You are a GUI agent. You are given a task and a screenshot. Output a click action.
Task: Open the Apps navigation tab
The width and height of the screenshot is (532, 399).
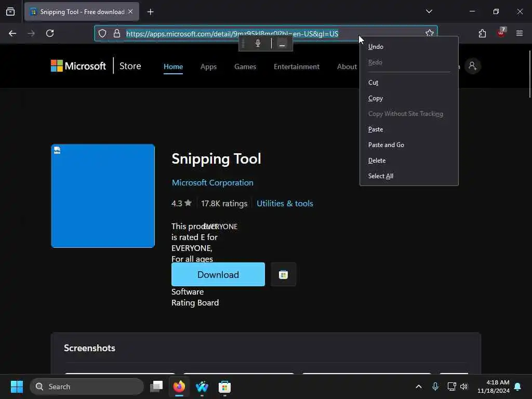(208, 66)
